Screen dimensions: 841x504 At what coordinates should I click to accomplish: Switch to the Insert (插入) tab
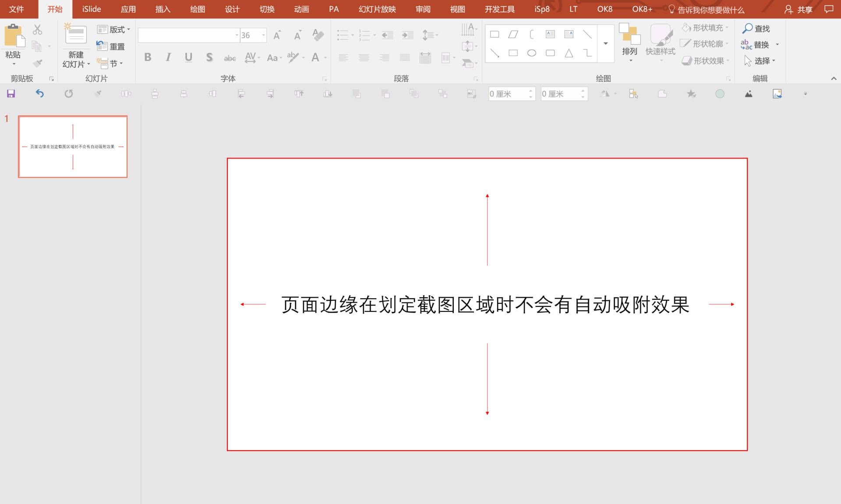pos(163,9)
